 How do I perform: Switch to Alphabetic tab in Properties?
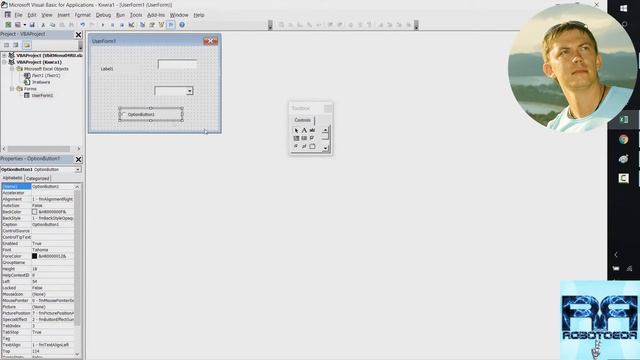tap(13, 178)
